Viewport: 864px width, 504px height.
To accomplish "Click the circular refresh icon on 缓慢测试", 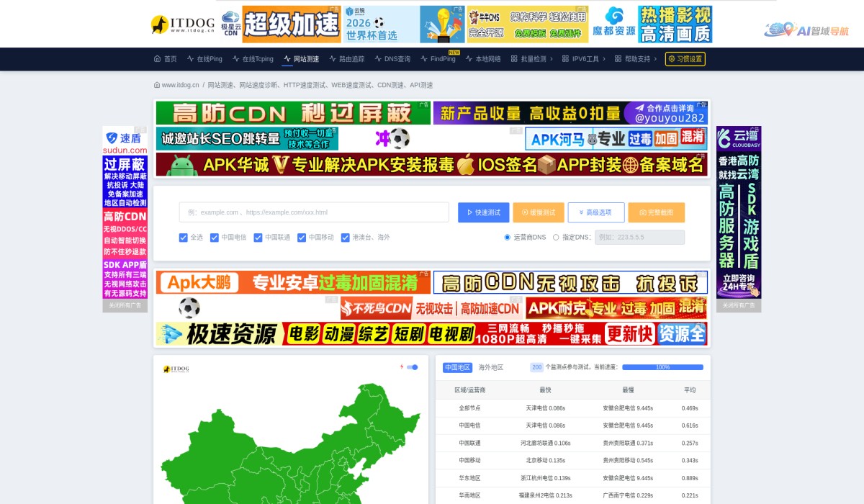I will [x=524, y=212].
